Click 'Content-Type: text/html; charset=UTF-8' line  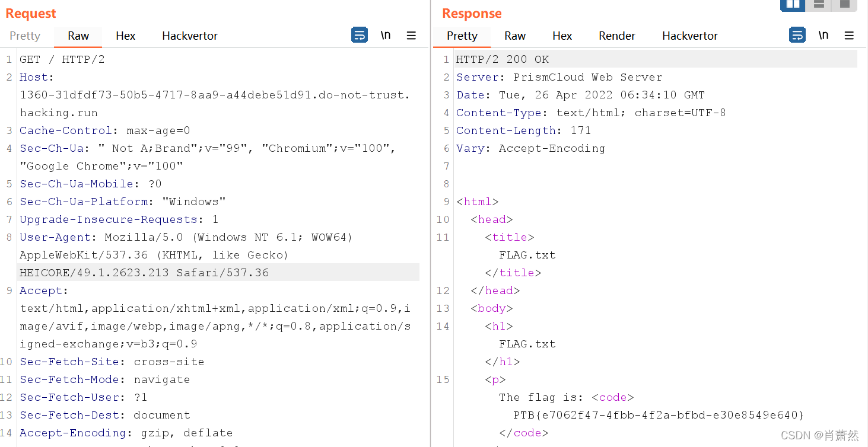click(x=592, y=113)
